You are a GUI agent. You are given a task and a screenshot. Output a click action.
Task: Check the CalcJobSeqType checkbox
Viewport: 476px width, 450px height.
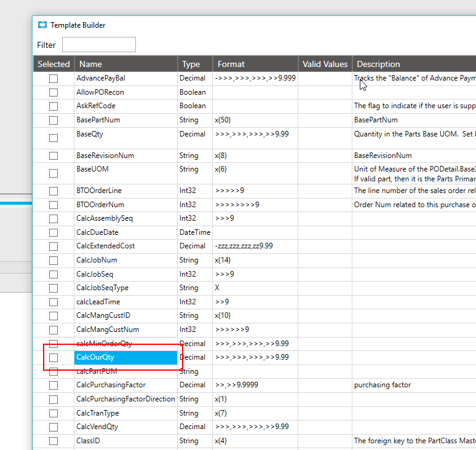(x=54, y=288)
